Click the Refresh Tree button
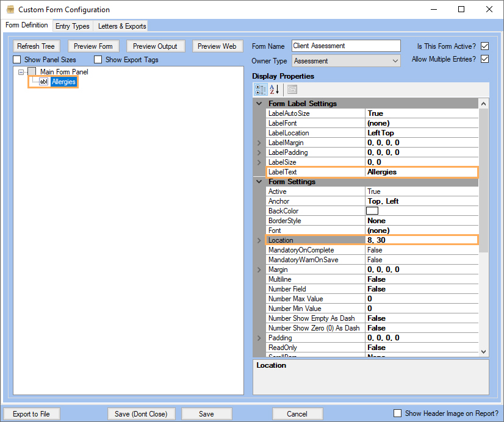Viewport: 504px width, 422px height. [x=36, y=46]
